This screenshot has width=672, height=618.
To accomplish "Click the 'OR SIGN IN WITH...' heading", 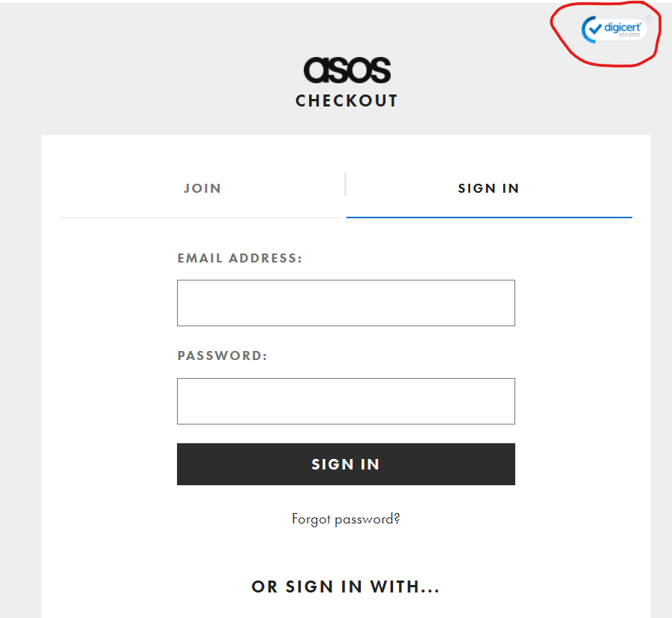I will [x=346, y=586].
